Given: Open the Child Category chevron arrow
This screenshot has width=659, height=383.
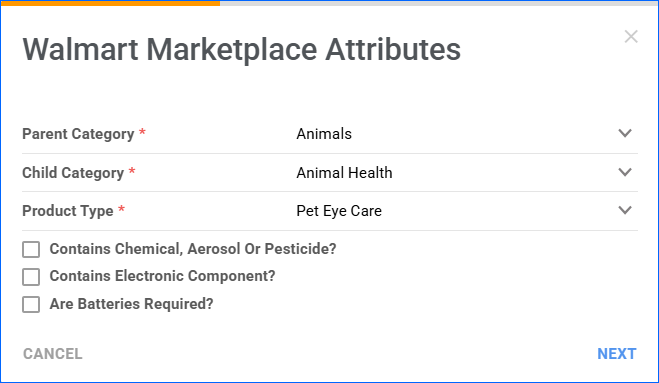Looking at the screenshot, I should pos(625,172).
